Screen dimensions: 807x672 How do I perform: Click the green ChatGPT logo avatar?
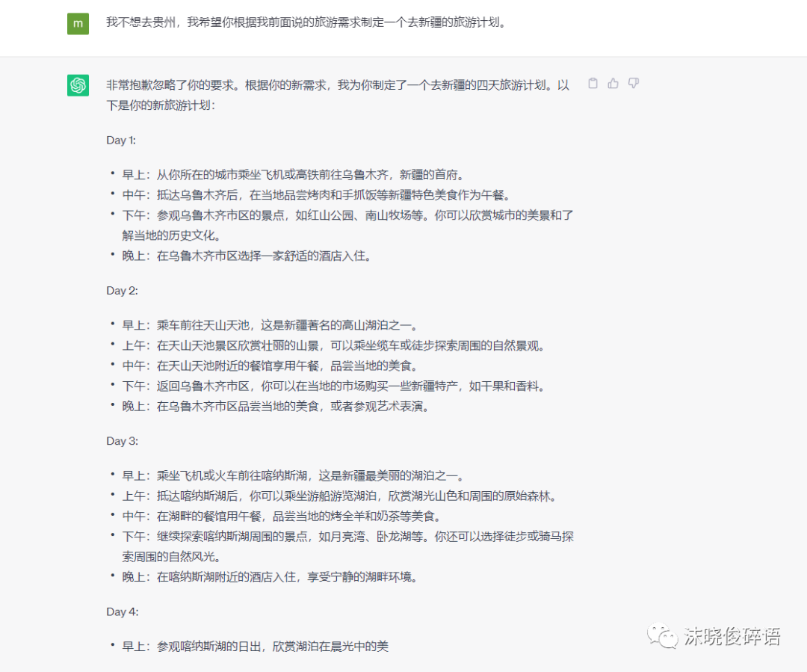click(78, 86)
